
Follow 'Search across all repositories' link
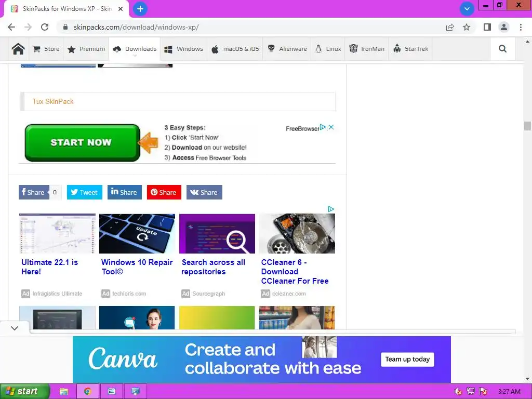[x=213, y=267]
